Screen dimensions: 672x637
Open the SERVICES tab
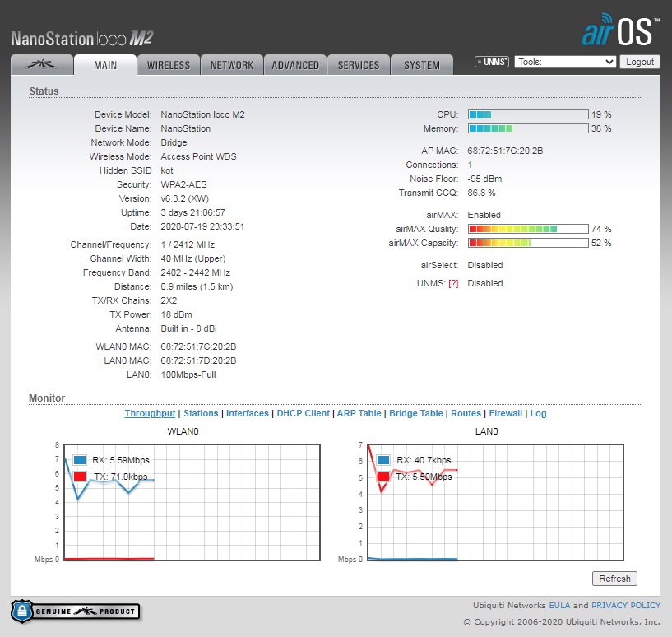pos(359,65)
